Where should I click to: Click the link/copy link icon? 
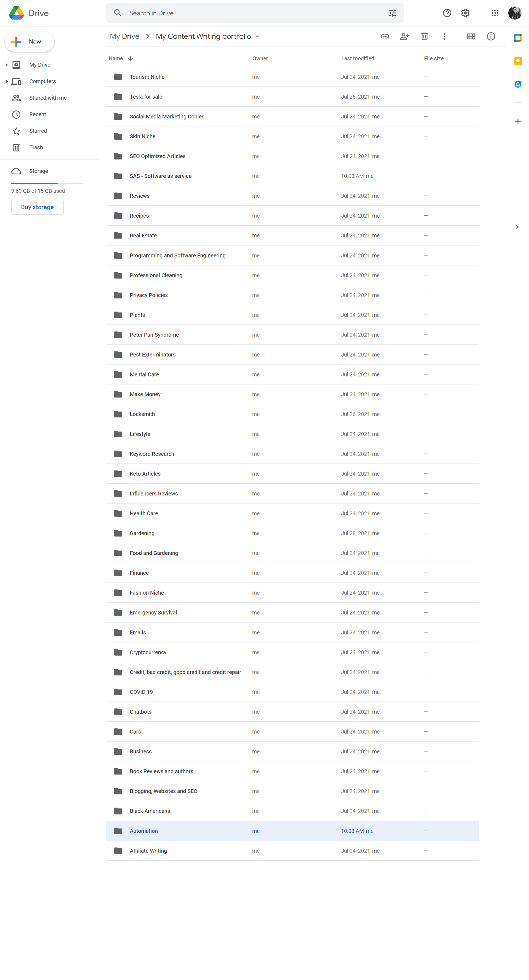coord(384,36)
